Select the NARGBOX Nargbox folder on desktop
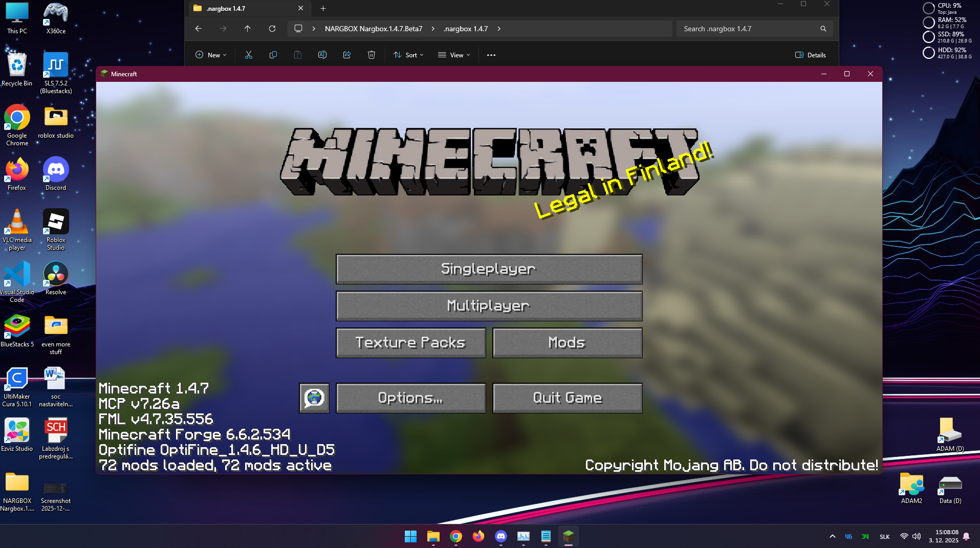Image resolution: width=980 pixels, height=548 pixels. tap(17, 491)
